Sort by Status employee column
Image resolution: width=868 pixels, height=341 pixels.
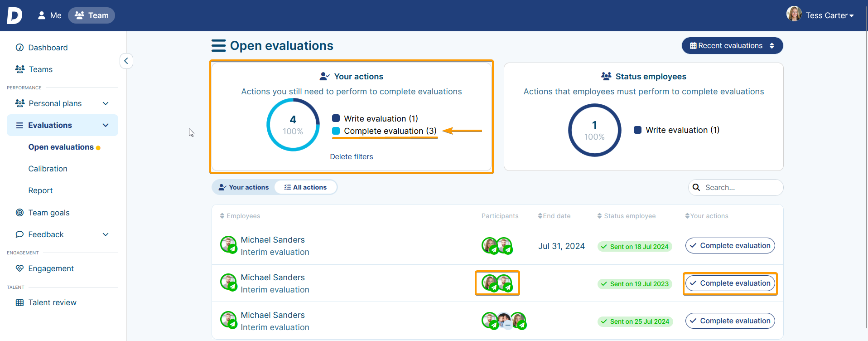pyautogui.click(x=599, y=216)
